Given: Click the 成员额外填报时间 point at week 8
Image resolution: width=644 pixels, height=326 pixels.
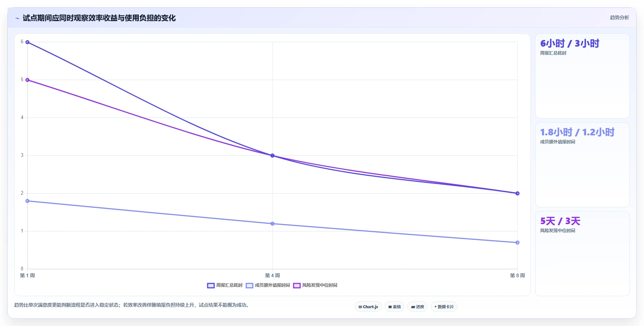Looking at the screenshot, I should click(517, 243).
